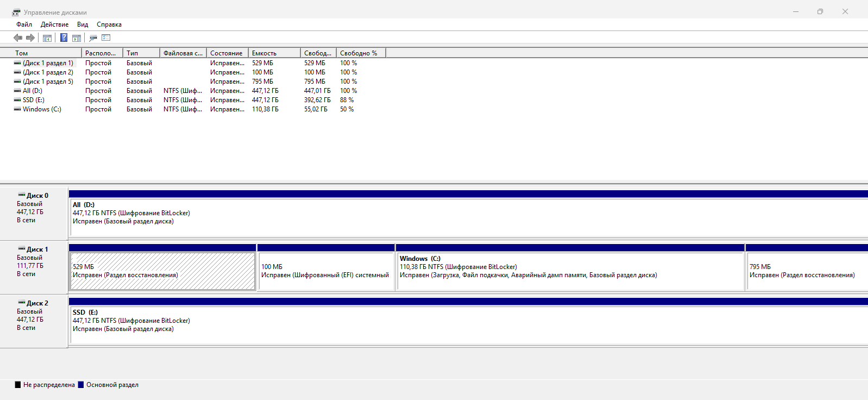
Task: Click the volume icon beside All (D:) in list
Action: 17,91
